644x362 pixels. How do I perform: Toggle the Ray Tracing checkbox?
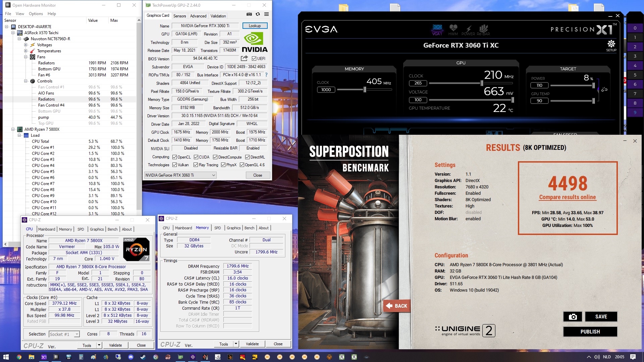(x=196, y=165)
